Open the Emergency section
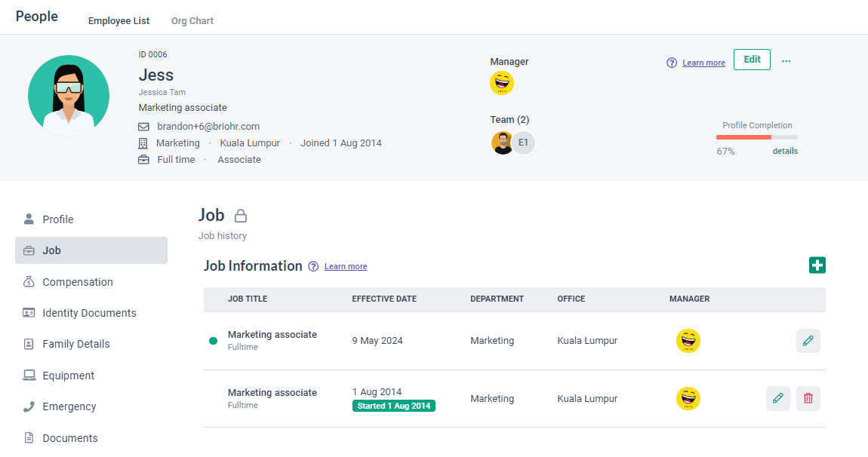The height and width of the screenshot is (457, 868). point(69,406)
